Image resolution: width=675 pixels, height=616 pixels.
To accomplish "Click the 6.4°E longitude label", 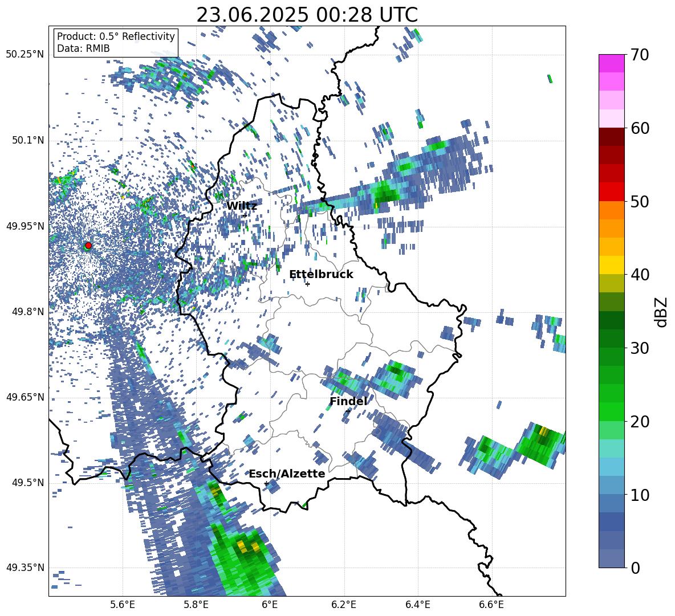I will 417,605.
